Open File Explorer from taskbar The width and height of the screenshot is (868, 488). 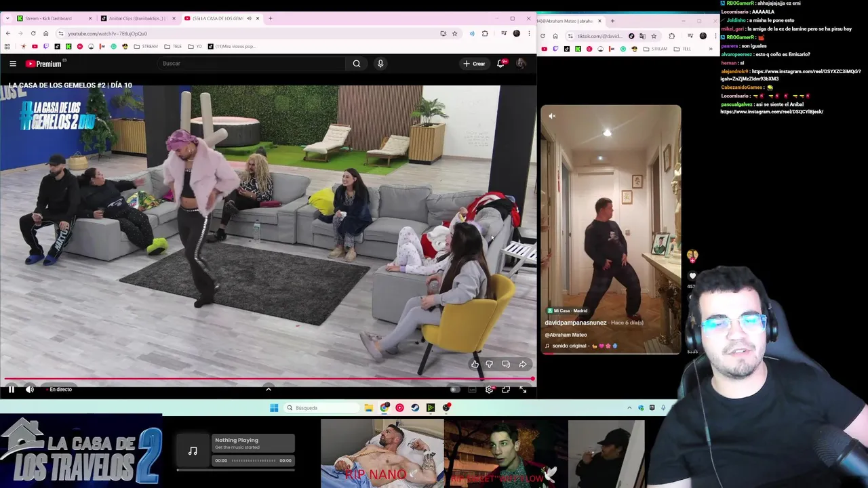368,408
